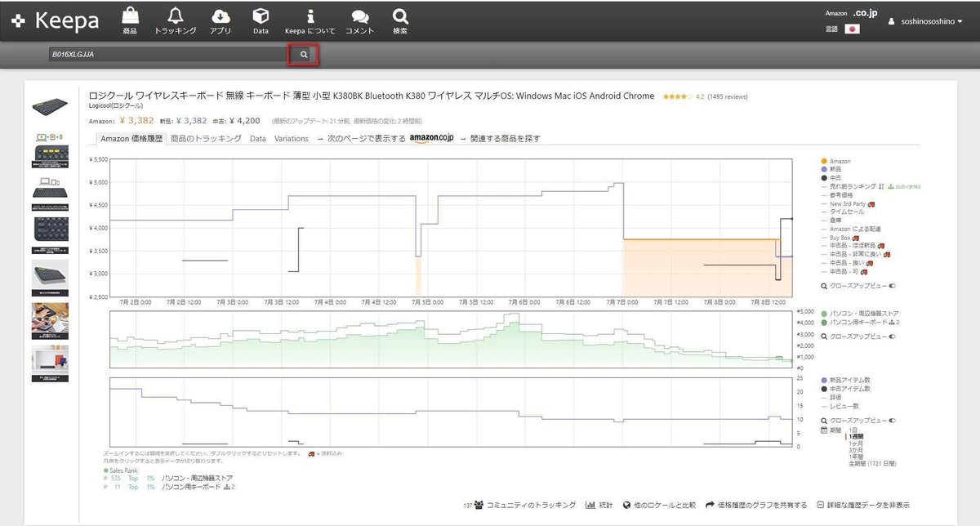Image resolution: width=980 pixels, height=526 pixels.
Task: Toggle the New 3rd Party legend series
Action: pyautogui.click(x=847, y=203)
